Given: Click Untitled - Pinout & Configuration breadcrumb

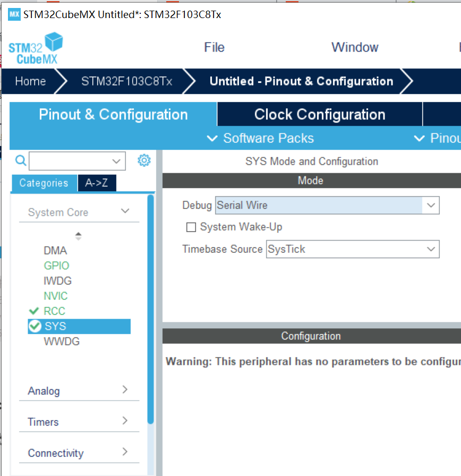Looking at the screenshot, I should (x=301, y=81).
